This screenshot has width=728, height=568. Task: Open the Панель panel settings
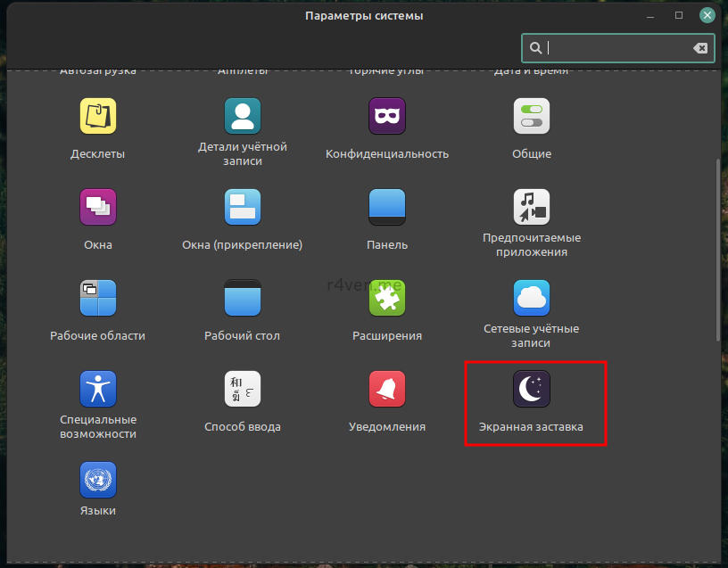(387, 208)
